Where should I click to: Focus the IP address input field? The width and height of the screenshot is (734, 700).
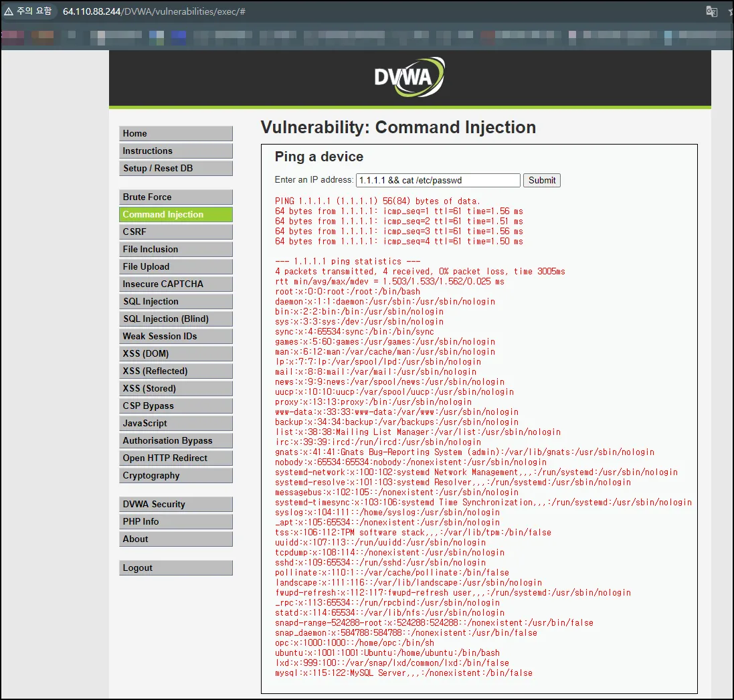click(438, 180)
